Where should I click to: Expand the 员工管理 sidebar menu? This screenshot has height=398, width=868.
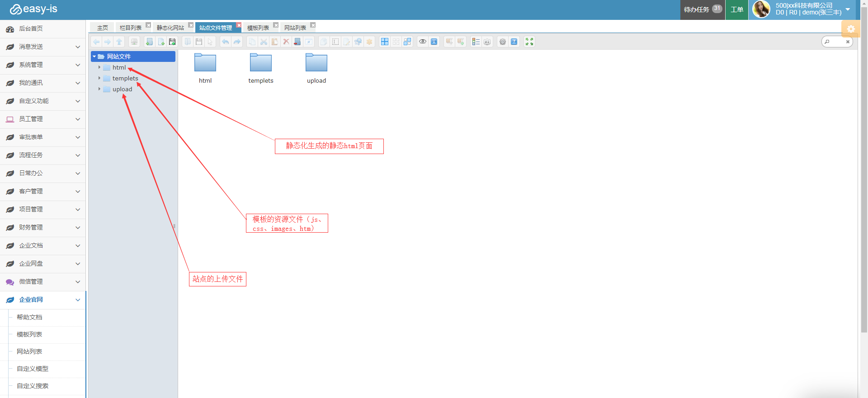coord(43,119)
